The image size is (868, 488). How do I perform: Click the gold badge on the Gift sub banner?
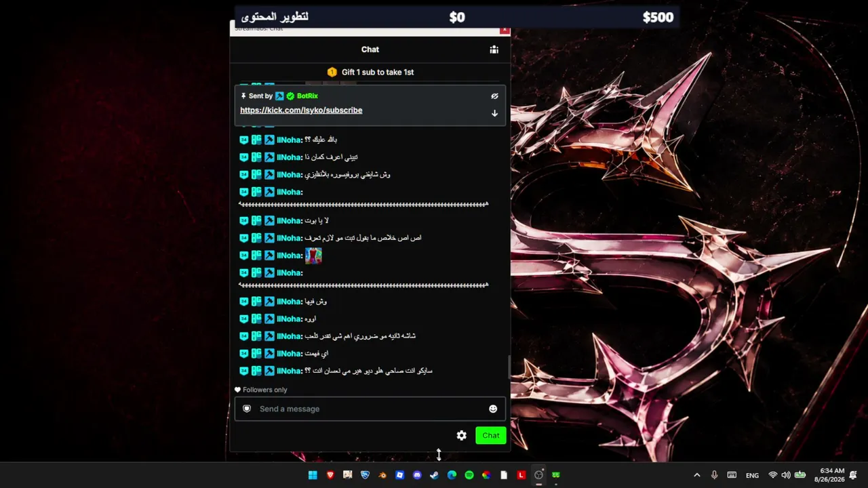coord(332,72)
